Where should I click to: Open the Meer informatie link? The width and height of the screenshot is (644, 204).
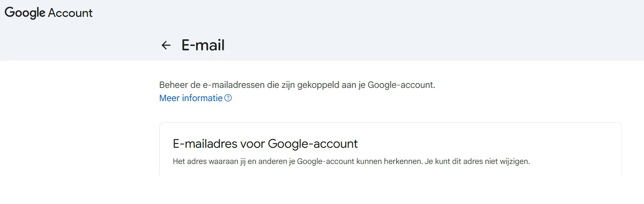click(x=191, y=98)
